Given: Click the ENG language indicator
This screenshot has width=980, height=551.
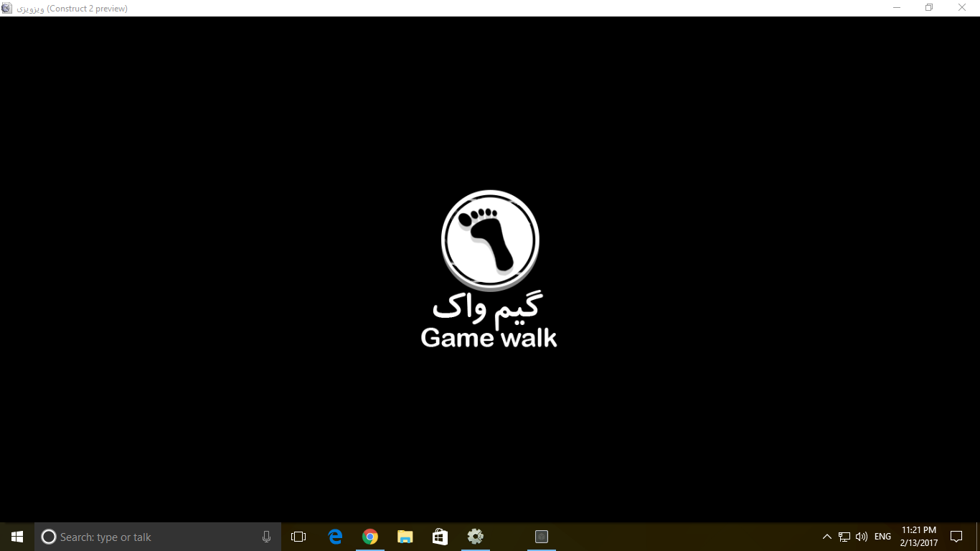Looking at the screenshot, I should click(x=882, y=537).
